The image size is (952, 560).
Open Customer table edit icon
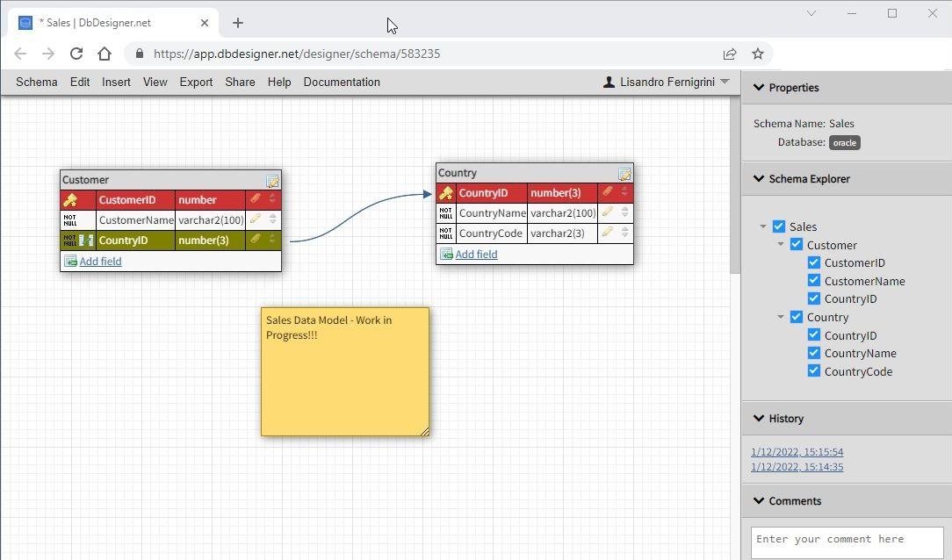(272, 181)
